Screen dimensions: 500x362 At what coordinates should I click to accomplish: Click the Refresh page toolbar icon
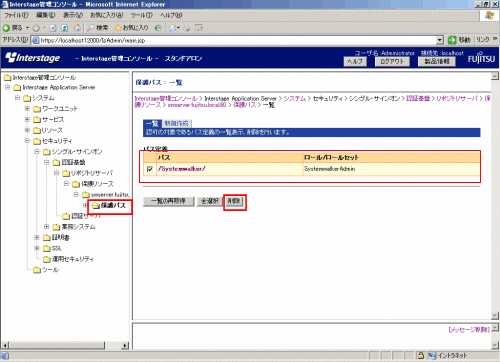click(65, 28)
